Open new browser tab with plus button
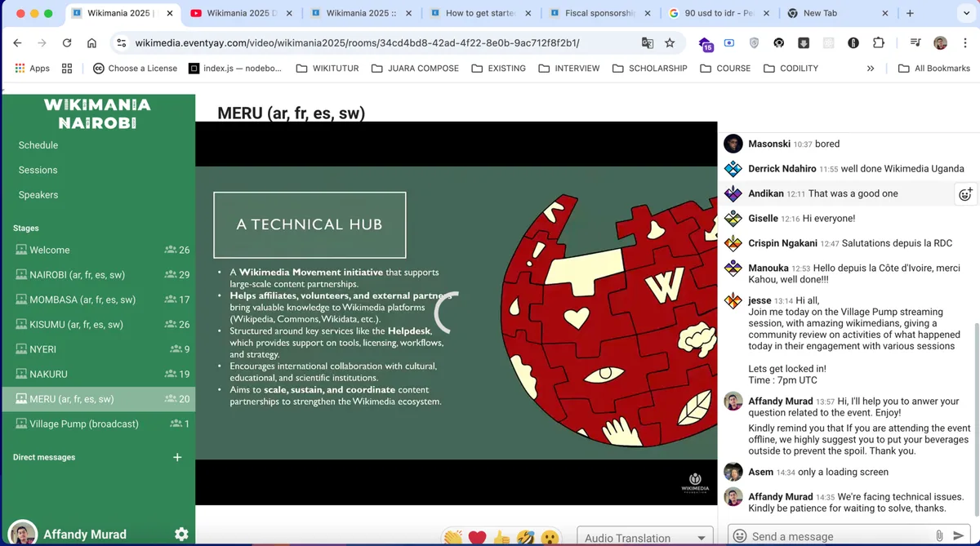The height and width of the screenshot is (546, 980). pyautogui.click(x=910, y=14)
